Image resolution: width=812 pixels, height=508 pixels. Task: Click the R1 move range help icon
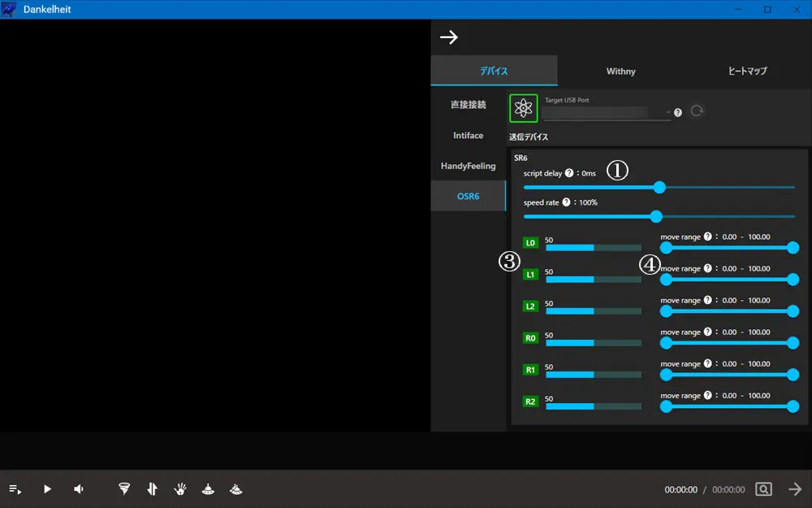click(708, 363)
